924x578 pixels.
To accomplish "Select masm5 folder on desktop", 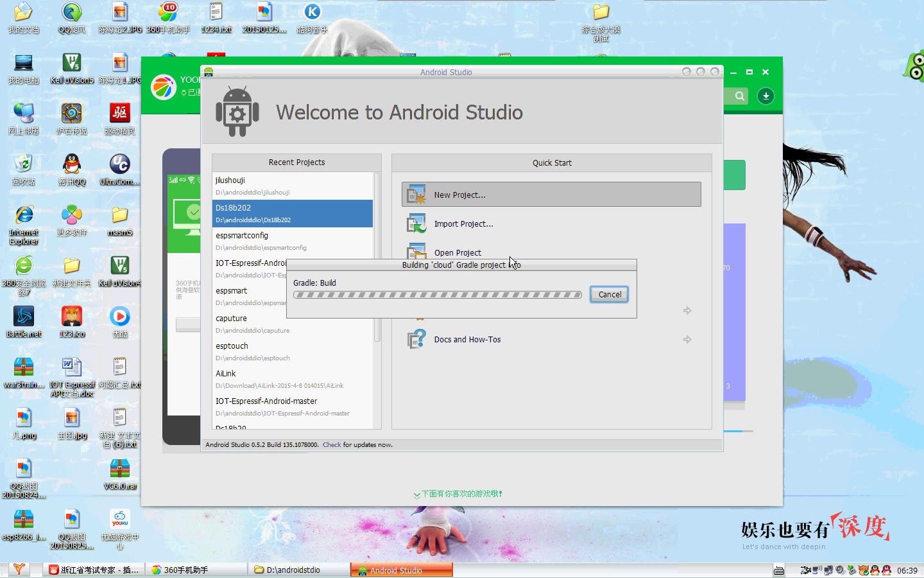I will tap(120, 221).
